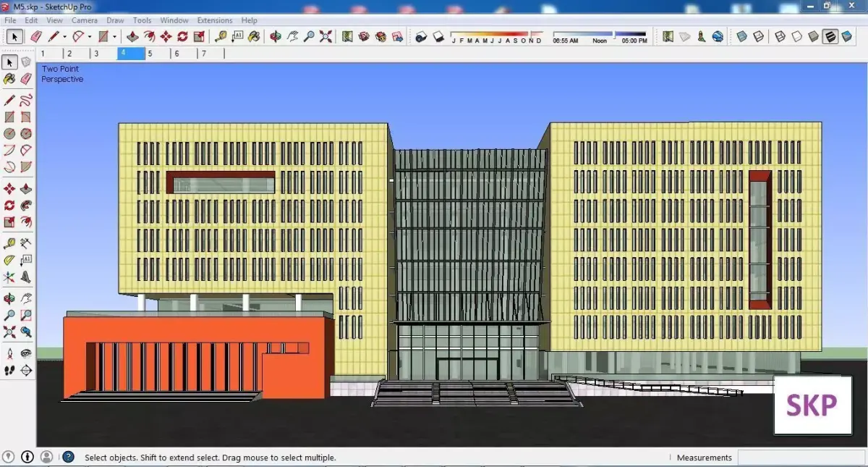This screenshot has height=467, width=868.
Task: Expand the Rectangle shape tool dropdown arrow
Action: [x=114, y=36]
